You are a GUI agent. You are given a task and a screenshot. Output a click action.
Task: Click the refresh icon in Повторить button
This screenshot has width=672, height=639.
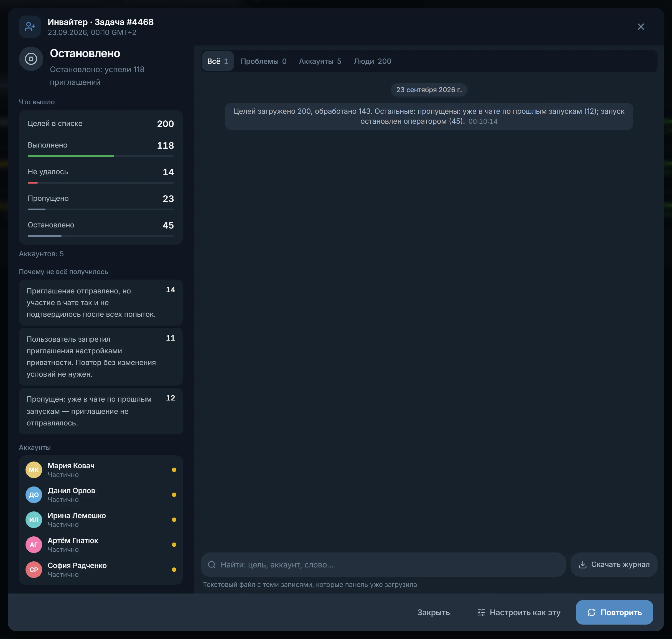click(x=591, y=612)
